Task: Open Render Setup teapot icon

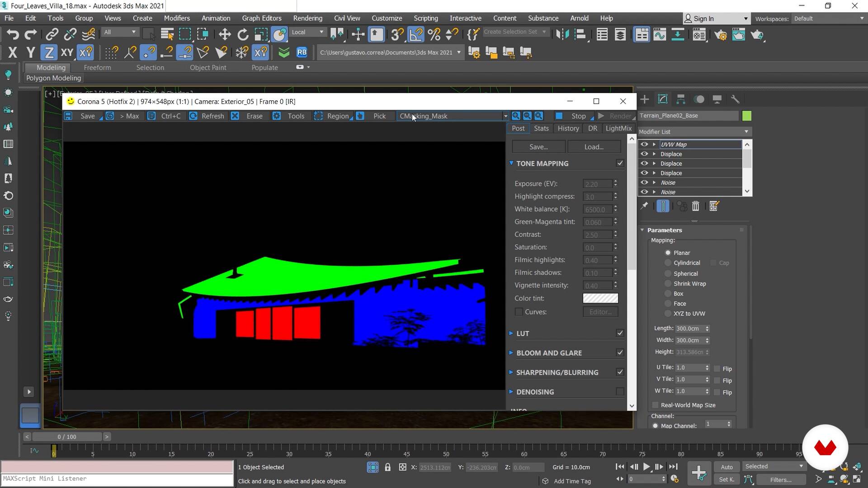Action: (x=721, y=34)
